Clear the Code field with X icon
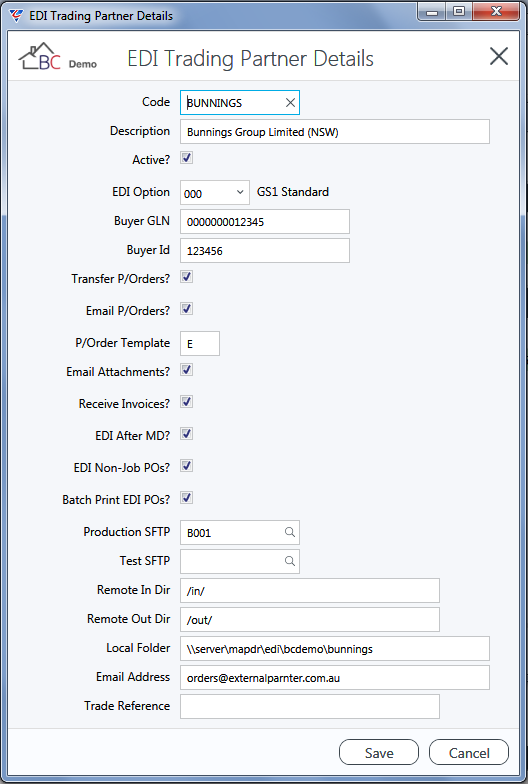 pos(290,102)
